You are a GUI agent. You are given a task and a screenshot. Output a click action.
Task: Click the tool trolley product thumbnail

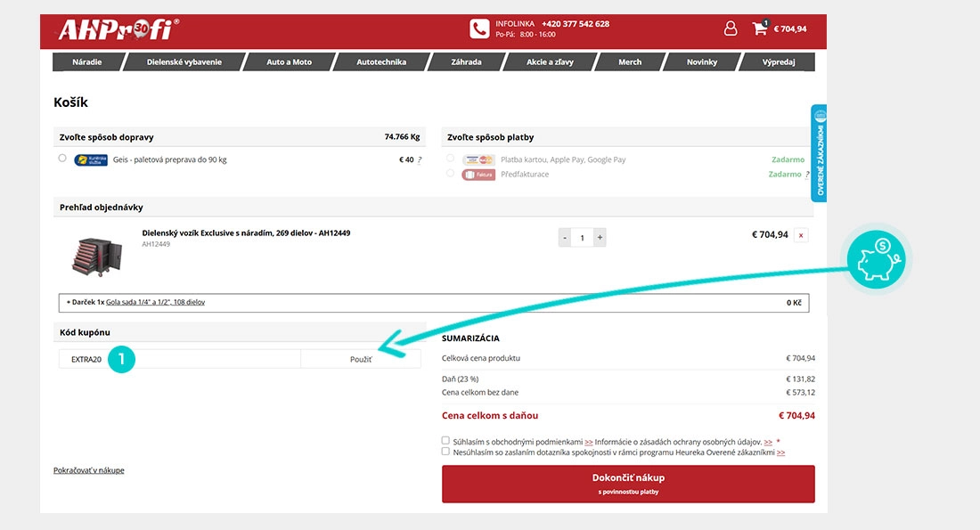click(97, 257)
